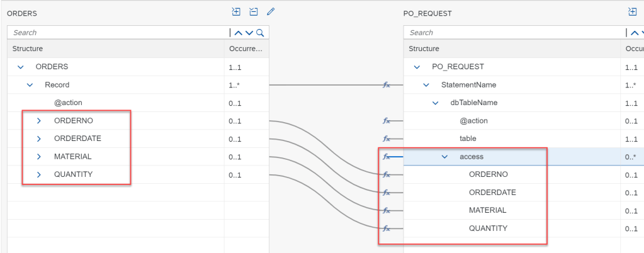
Task: Collapse the access node in PO_REQUEST
Action: point(444,157)
